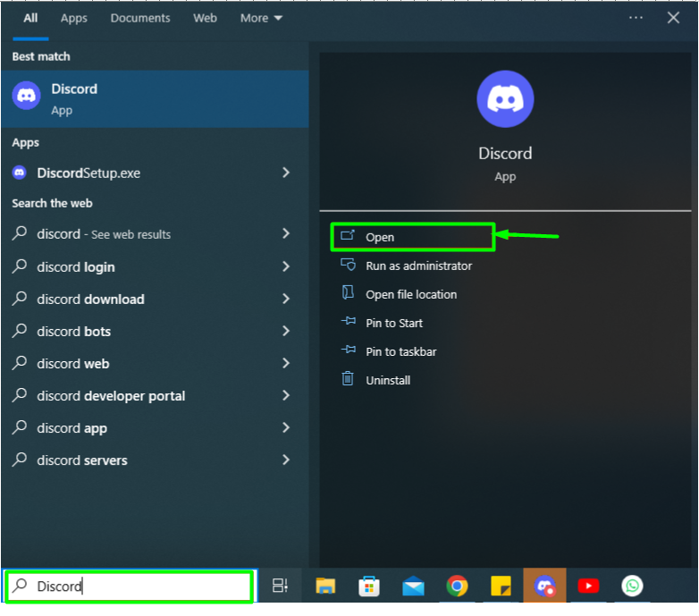Image resolution: width=699 pixels, height=616 pixels.
Task: Click the pin icon next to Pin to taskbar
Action: click(x=349, y=350)
